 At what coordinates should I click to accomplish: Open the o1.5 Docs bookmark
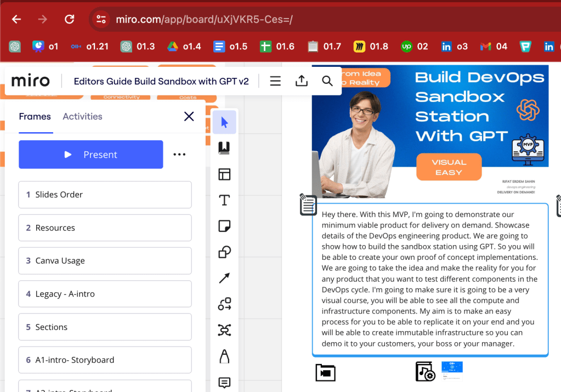[230, 47]
